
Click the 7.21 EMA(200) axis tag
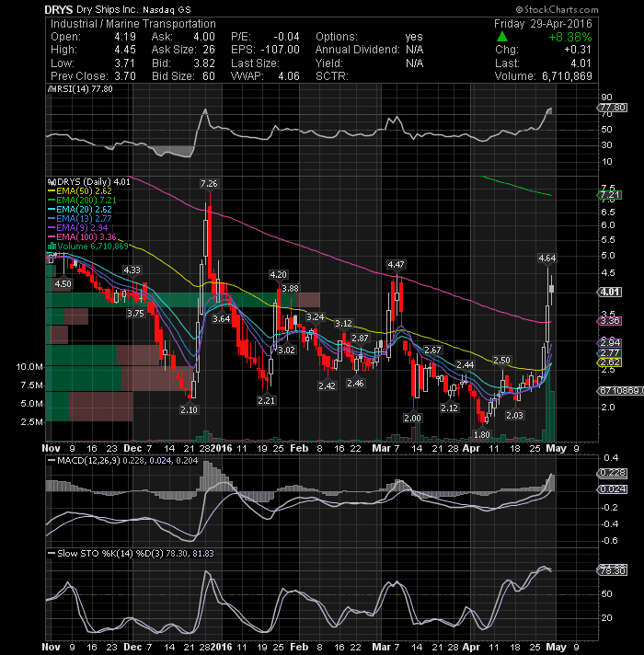coord(610,195)
